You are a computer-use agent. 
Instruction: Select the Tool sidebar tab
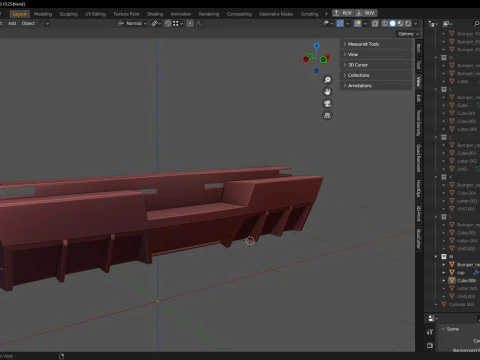[x=419, y=65]
